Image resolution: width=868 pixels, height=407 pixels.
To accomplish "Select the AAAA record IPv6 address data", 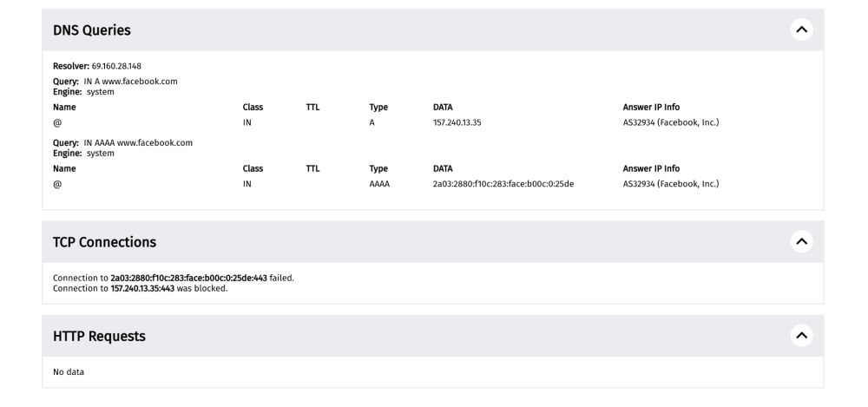I will (503, 184).
